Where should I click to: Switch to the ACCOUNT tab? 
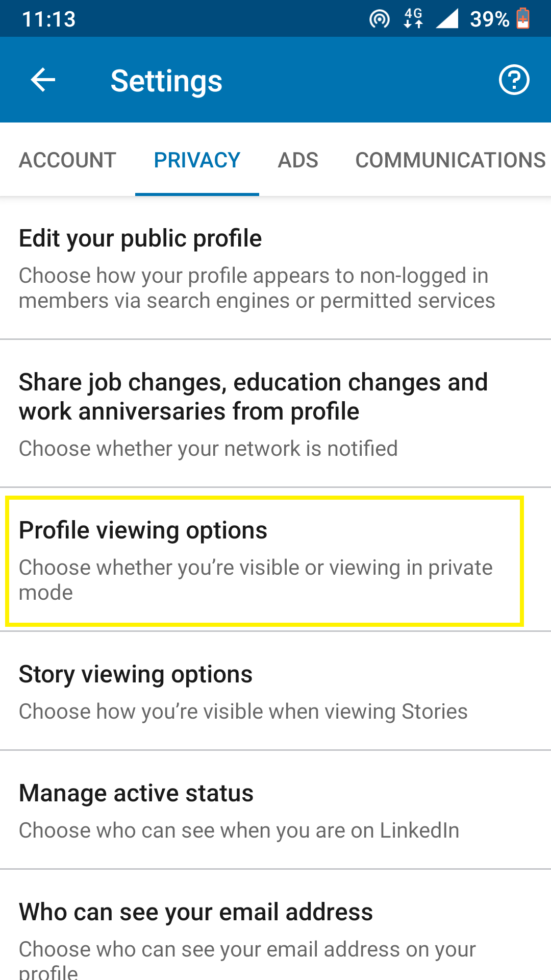click(x=67, y=160)
